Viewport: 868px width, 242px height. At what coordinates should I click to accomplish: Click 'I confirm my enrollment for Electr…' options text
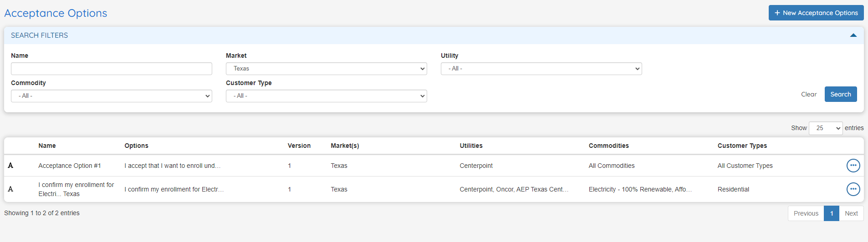(x=174, y=189)
